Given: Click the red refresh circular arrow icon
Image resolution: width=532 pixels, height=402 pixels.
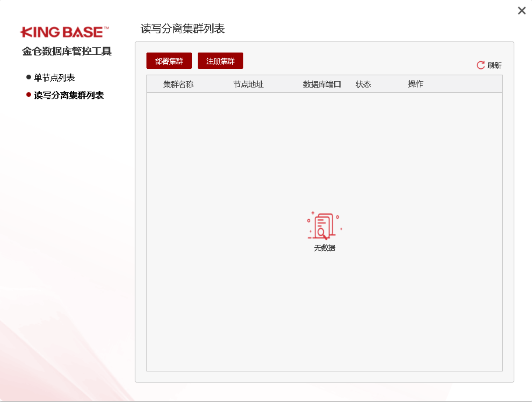Looking at the screenshot, I should [480, 65].
